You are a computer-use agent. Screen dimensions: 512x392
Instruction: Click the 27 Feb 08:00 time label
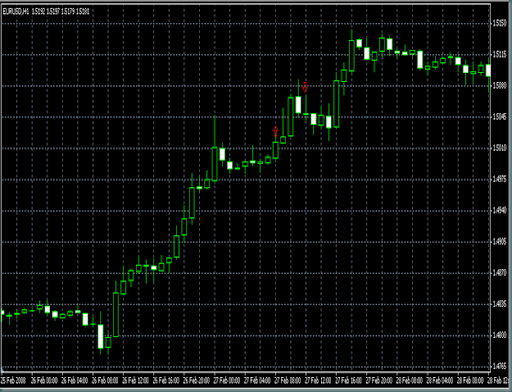tap(287, 380)
